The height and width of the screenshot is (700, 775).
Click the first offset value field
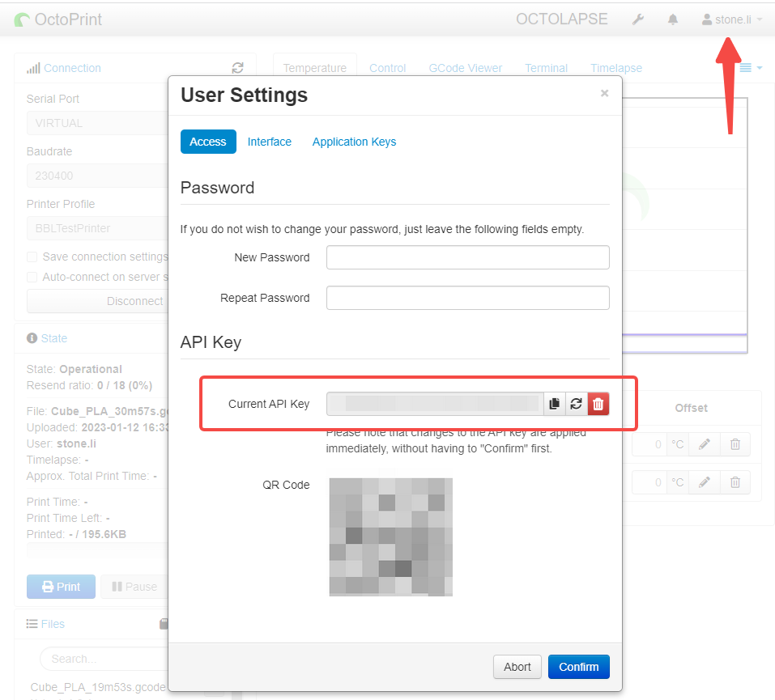[649, 444]
